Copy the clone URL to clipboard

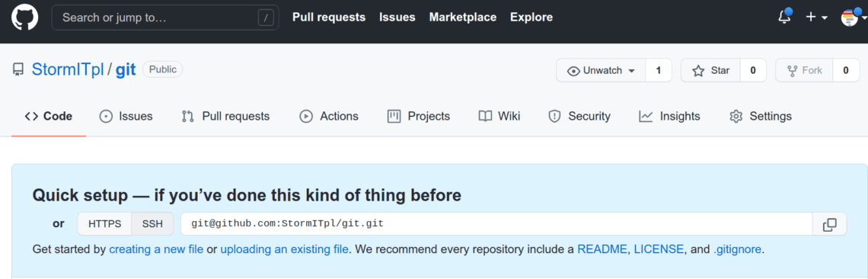click(x=829, y=224)
